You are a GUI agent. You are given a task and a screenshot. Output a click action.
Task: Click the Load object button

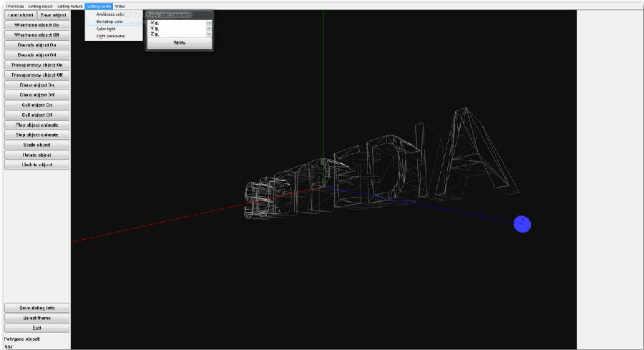coord(21,15)
